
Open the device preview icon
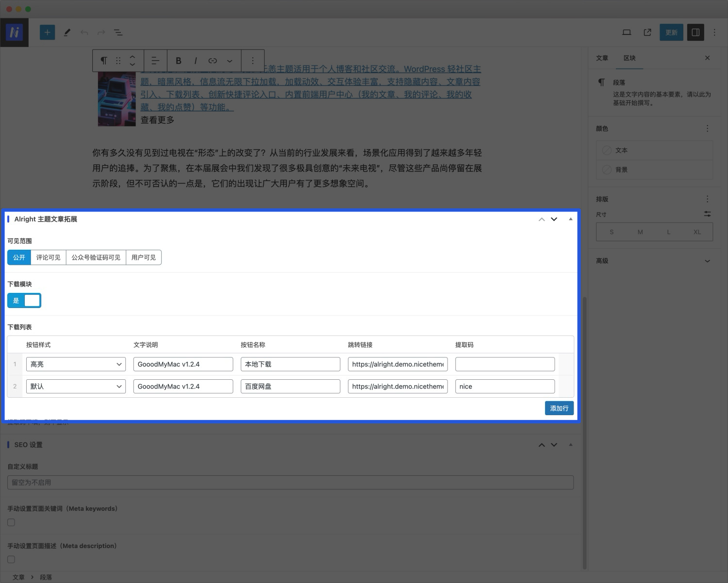[x=627, y=32]
